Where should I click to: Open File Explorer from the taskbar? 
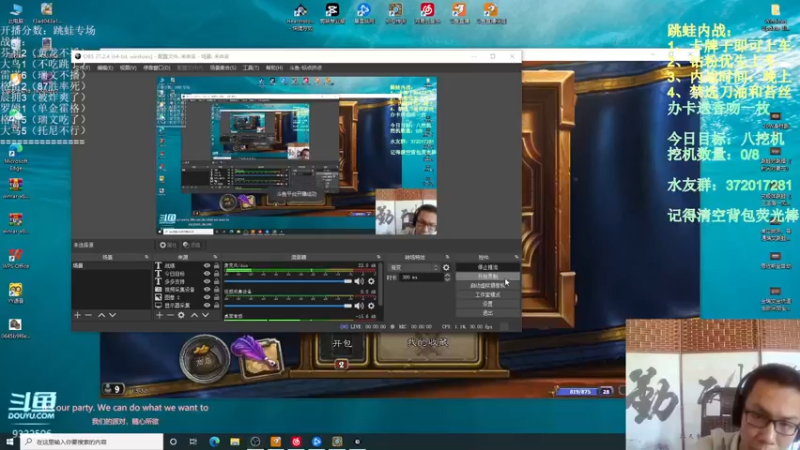click(235, 442)
